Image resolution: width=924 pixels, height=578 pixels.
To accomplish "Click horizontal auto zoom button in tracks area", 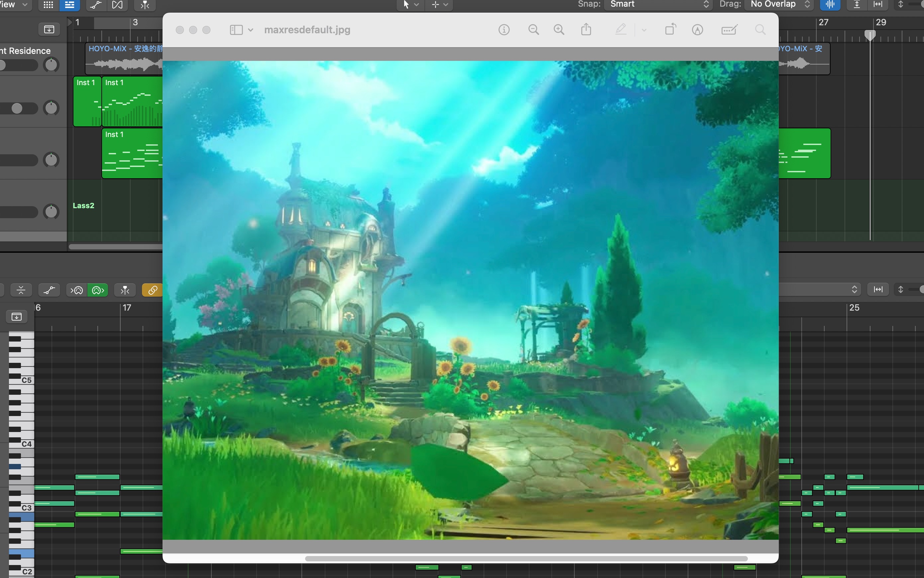I will point(878,5).
